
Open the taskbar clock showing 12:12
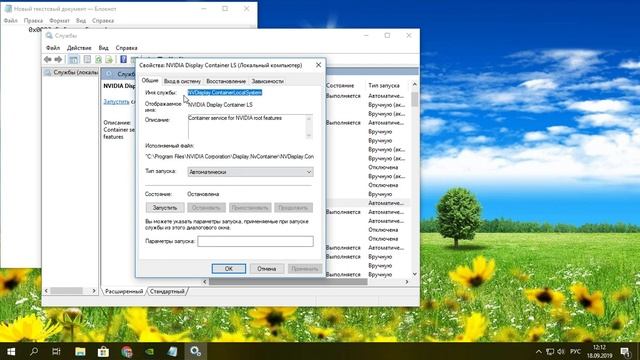pos(600,351)
